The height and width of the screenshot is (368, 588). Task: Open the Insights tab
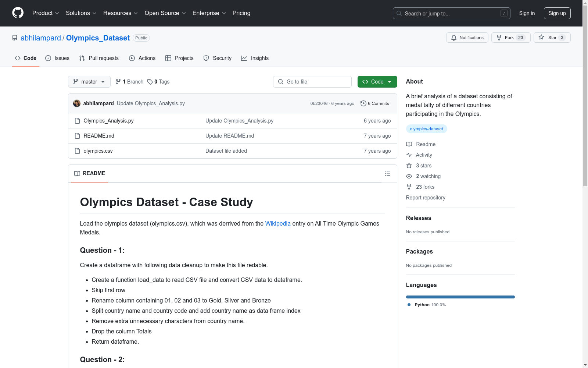(255, 58)
